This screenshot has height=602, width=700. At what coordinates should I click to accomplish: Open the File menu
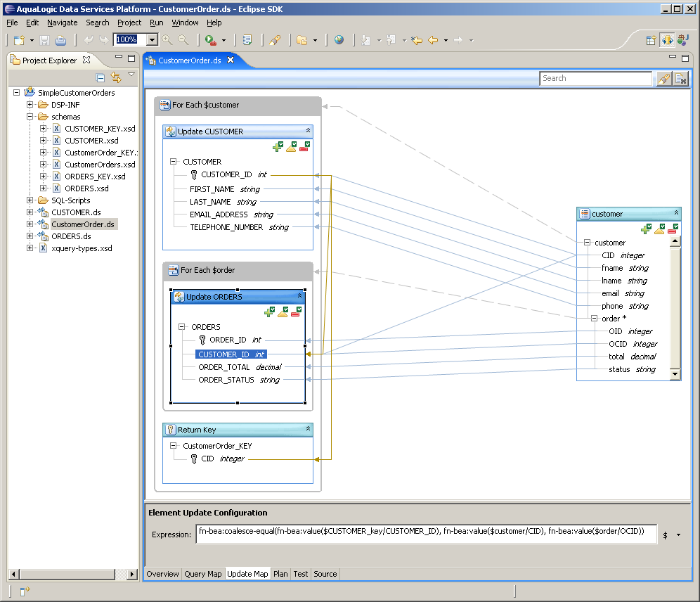[12, 23]
